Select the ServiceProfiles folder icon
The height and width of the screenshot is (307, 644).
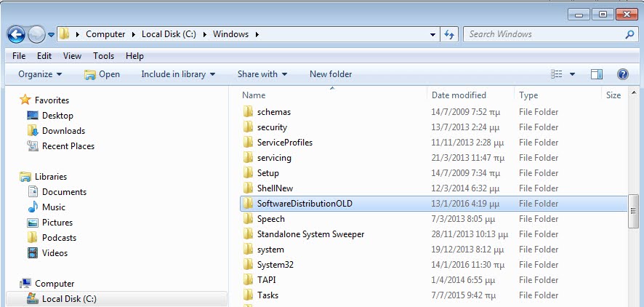248,142
